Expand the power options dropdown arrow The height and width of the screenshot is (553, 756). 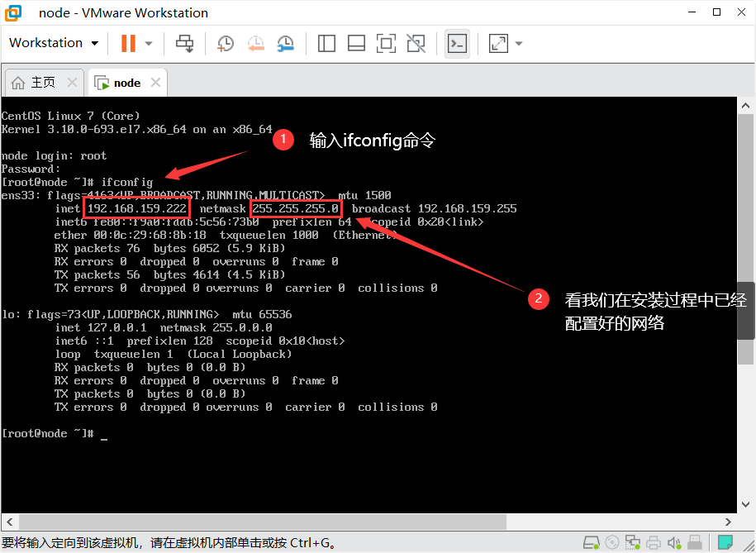tap(149, 44)
